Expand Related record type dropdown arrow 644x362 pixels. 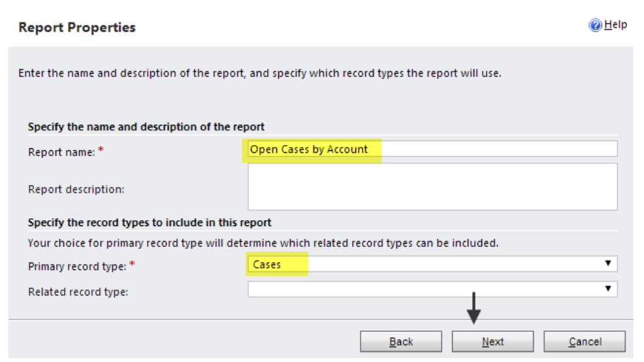[x=608, y=289]
